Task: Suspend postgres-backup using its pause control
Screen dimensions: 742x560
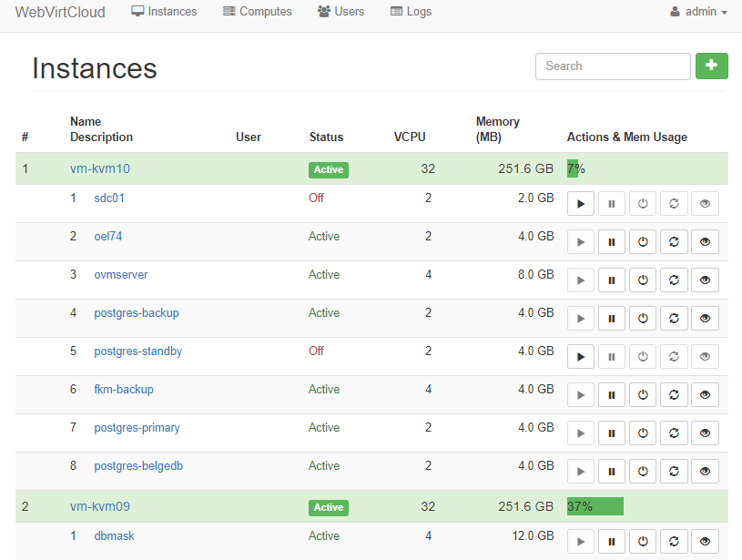Action: tap(611, 318)
